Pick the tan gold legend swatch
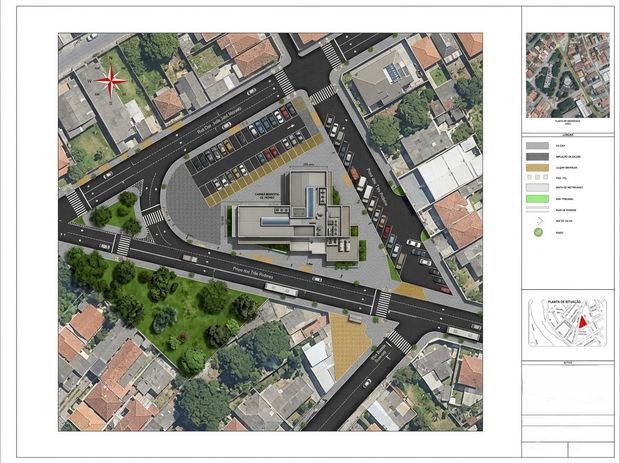 pyautogui.click(x=537, y=168)
